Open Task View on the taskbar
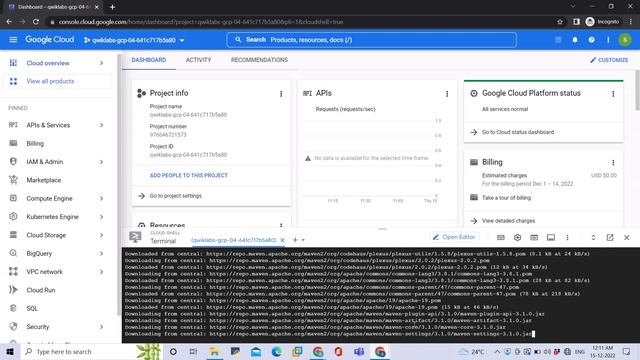Image resolution: width=640 pixels, height=360 pixels. 193,351
